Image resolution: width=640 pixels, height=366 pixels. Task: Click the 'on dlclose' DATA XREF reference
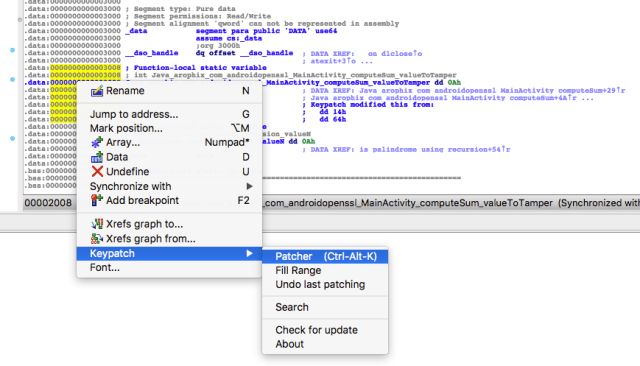click(x=395, y=53)
